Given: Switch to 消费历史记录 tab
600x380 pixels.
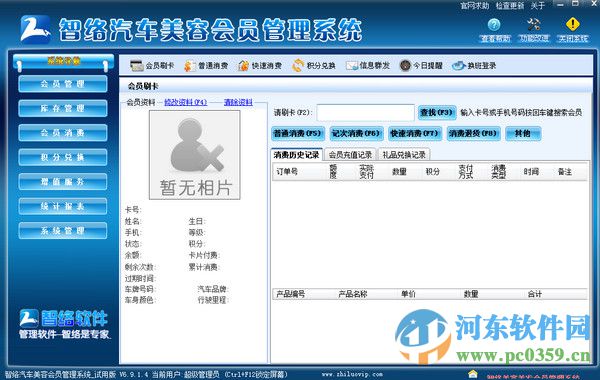Looking at the screenshot, I should pyautogui.click(x=297, y=155).
